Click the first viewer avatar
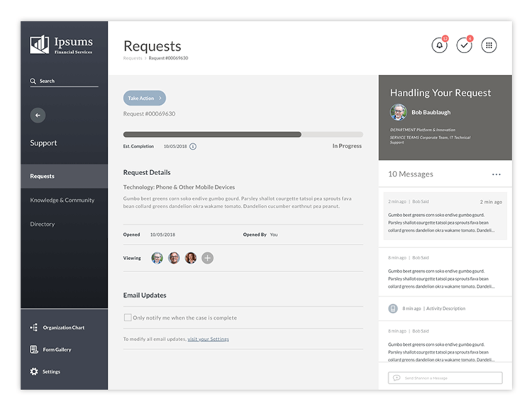This screenshot has width=532, height=409. pos(157,258)
